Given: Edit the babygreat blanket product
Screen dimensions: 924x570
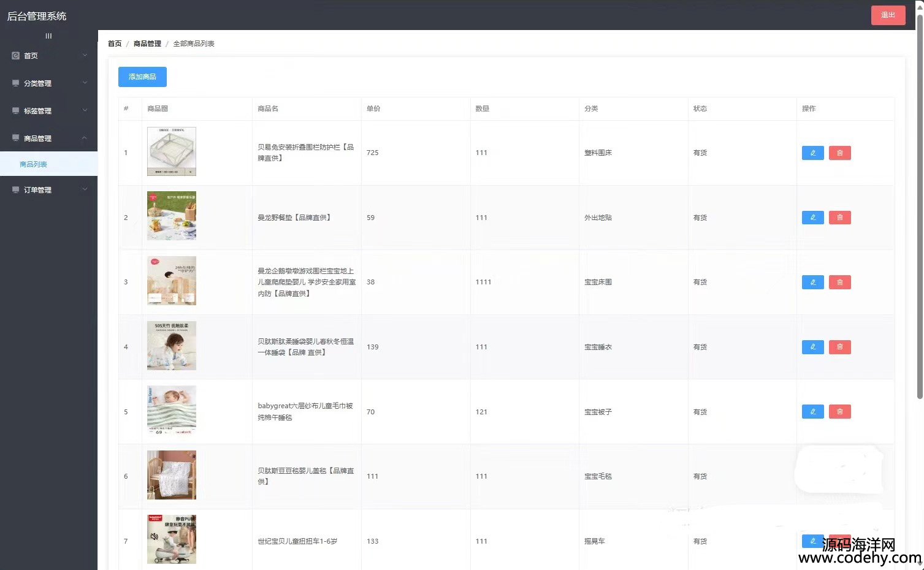Looking at the screenshot, I should pos(812,412).
